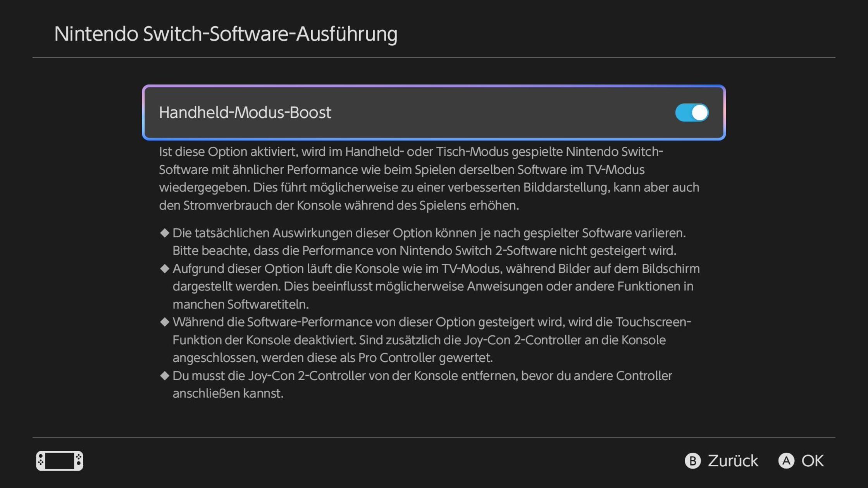Toggle the Handheld-Modus-Boost switch off
Image resolution: width=868 pixels, height=488 pixels.
(691, 113)
